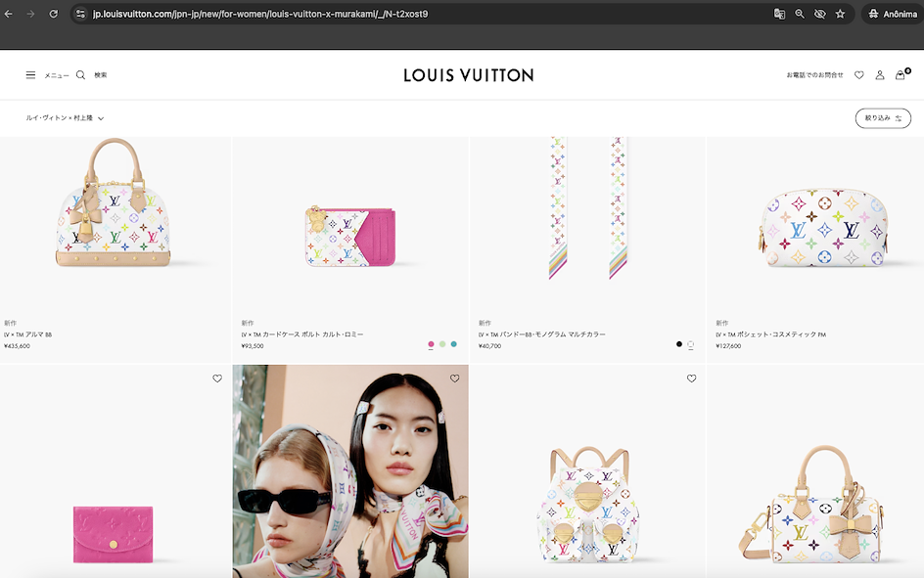Open site info icon beside the URL
The height and width of the screenshot is (578, 924).
[80, 14]
